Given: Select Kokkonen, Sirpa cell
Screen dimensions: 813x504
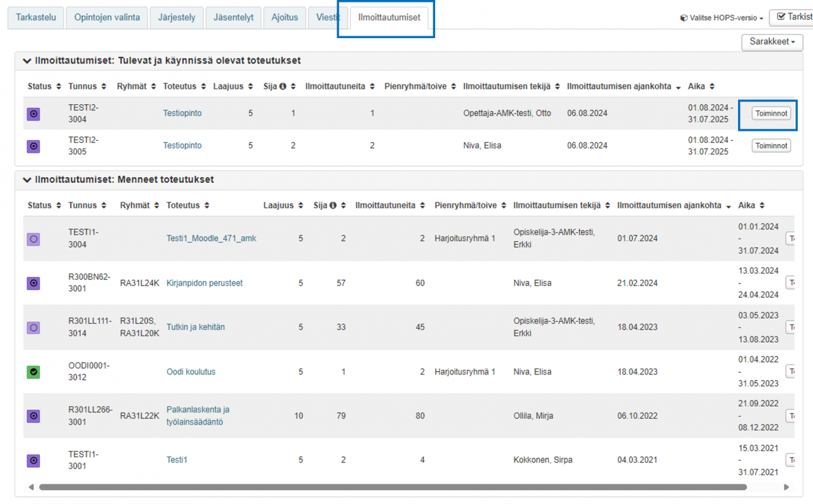Looking at the screenshot, I should pyautogui.click(x=543, y=460).
